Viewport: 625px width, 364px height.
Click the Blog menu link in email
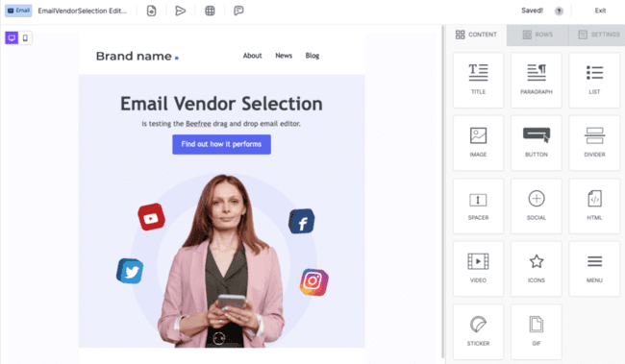pos(312,56)
